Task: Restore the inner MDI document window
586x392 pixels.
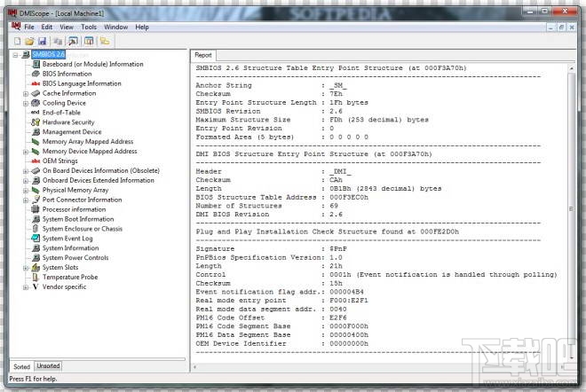Action: 561,27
